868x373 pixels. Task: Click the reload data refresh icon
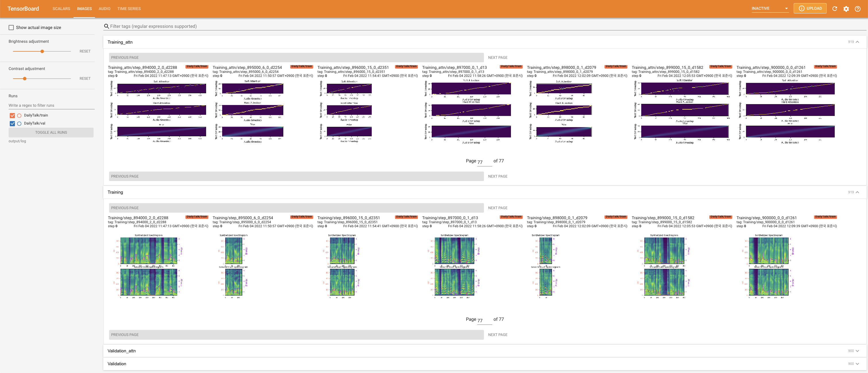[x=835, y=9]
